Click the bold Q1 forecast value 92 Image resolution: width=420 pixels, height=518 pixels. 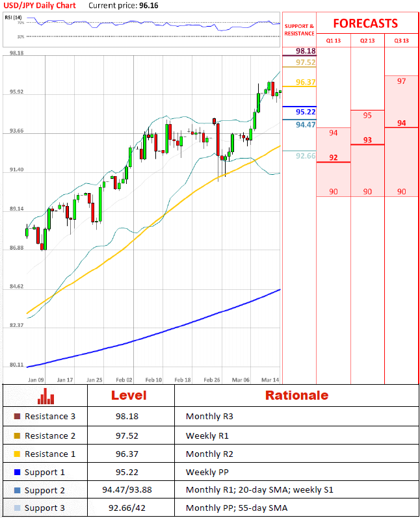click(x=334, y=157)
